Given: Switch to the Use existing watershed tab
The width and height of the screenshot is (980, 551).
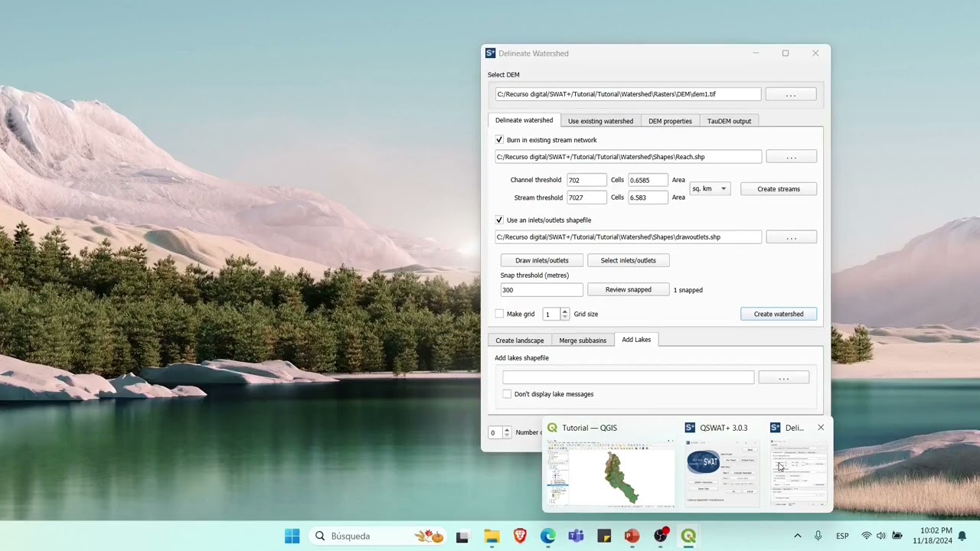Looking at the screenshot, I should pyautogui.click(x=600, y=121).
